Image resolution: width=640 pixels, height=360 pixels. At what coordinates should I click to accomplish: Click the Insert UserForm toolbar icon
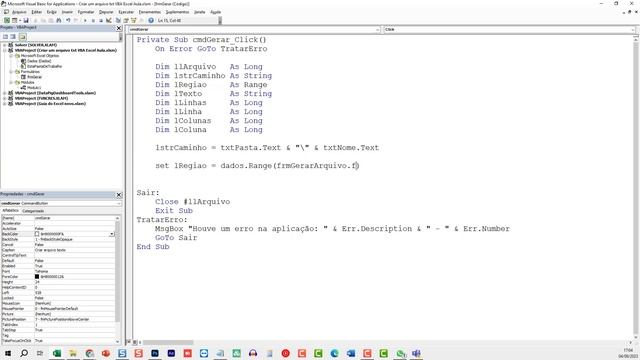point(14,20)
